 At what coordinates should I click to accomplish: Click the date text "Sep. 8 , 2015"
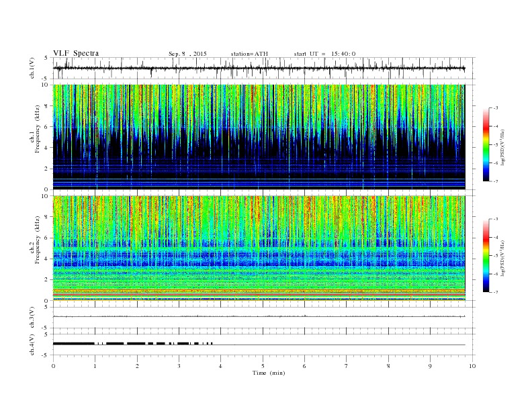tap(187, 54)
